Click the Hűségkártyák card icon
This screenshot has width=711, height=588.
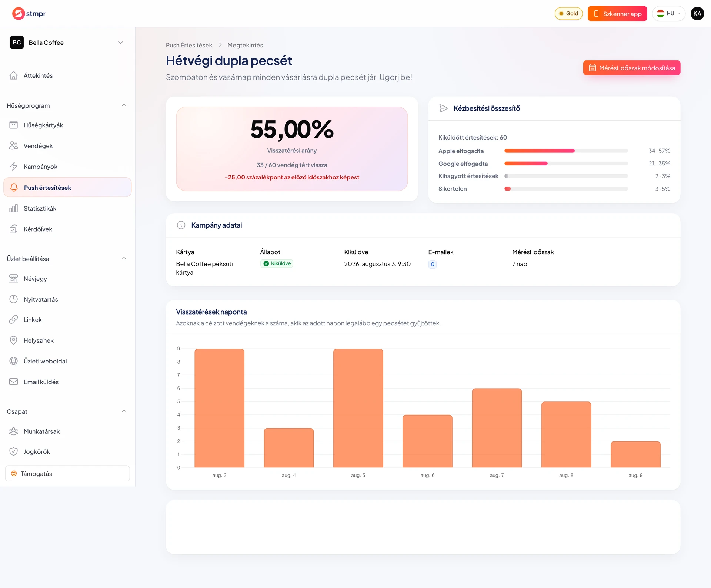(x=14, y=125)
